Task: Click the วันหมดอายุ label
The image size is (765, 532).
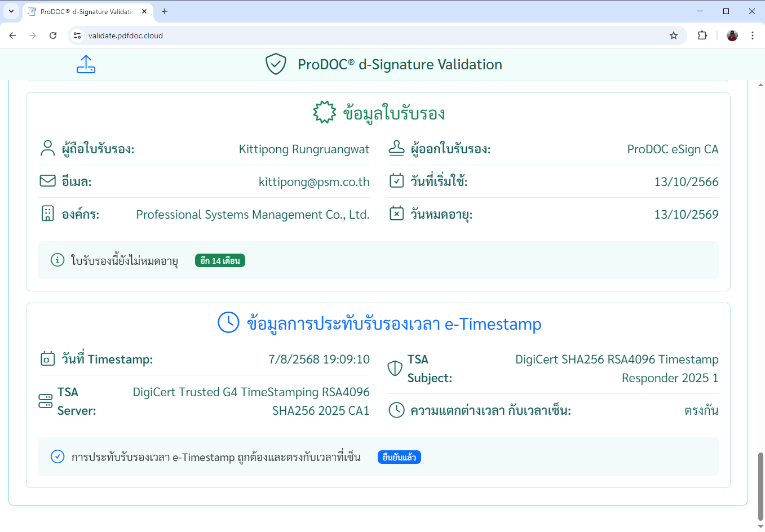Action: pyautogui.click(x=441, y=215)
